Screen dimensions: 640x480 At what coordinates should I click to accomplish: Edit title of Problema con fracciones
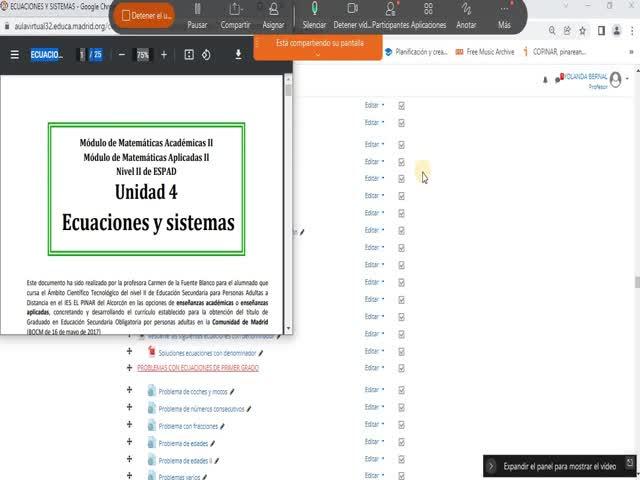[x=222, y=427]
